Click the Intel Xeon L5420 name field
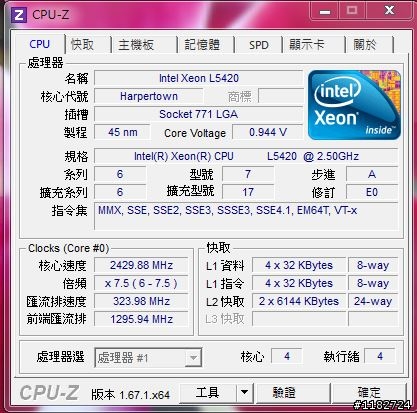This screenshot has width=417, height=413. click(199, 78)
